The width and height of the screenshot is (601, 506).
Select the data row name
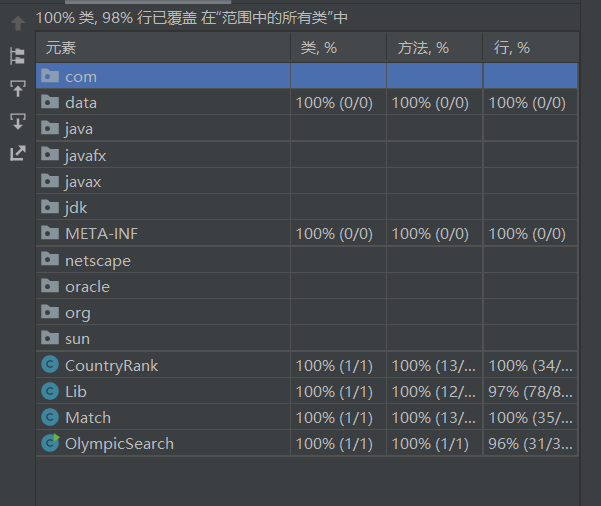click(x=81, y=103)
